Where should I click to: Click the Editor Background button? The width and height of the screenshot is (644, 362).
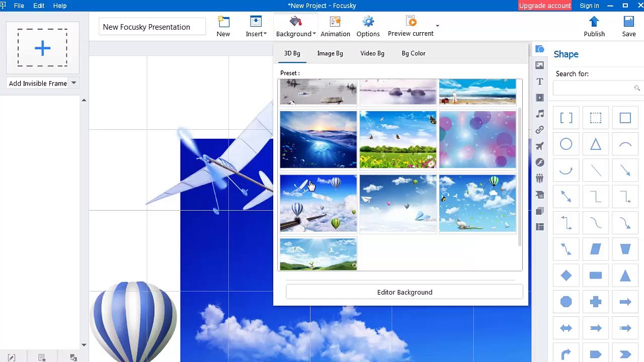tap(405, 292)
